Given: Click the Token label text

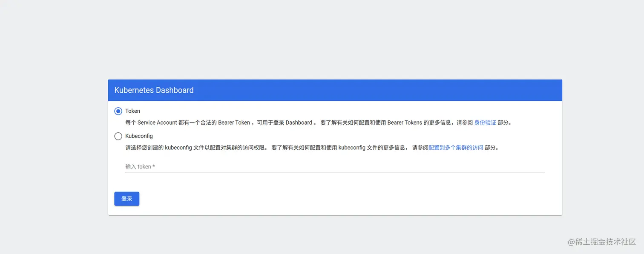Looking at the screenshot, I should 132,111.
